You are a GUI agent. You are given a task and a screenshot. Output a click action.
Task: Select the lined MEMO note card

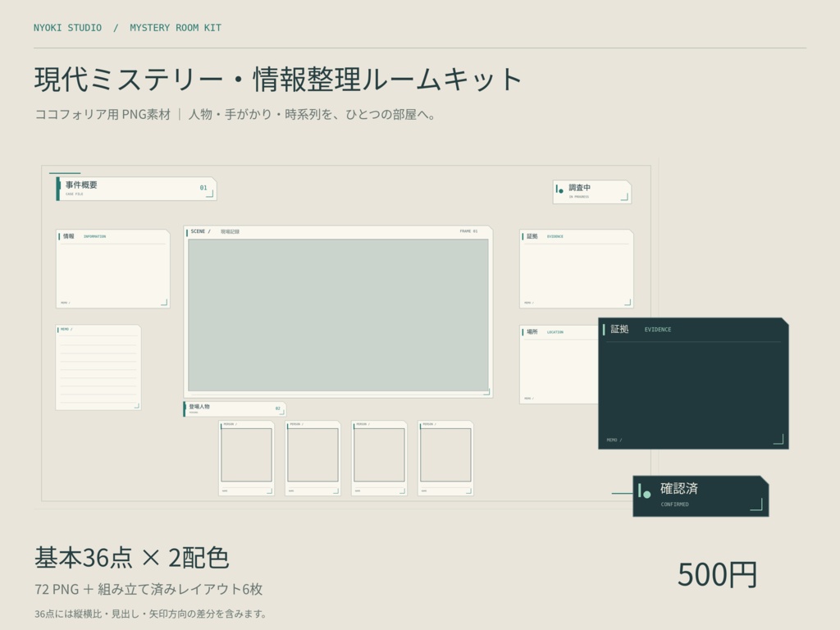click(x=98, y=367)
